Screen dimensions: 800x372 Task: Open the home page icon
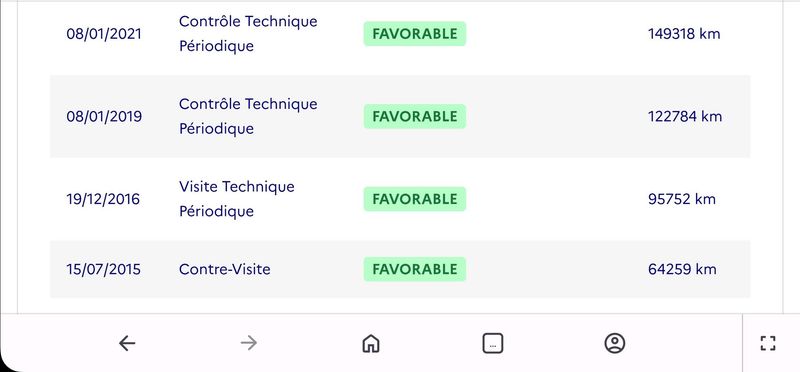click(x=370, y=343)
